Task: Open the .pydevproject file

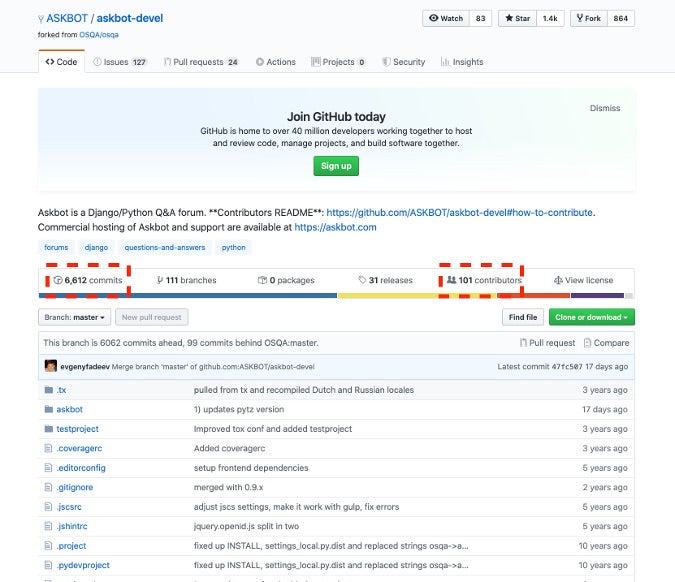Action: pyautogui.click(x=83, y=565)
